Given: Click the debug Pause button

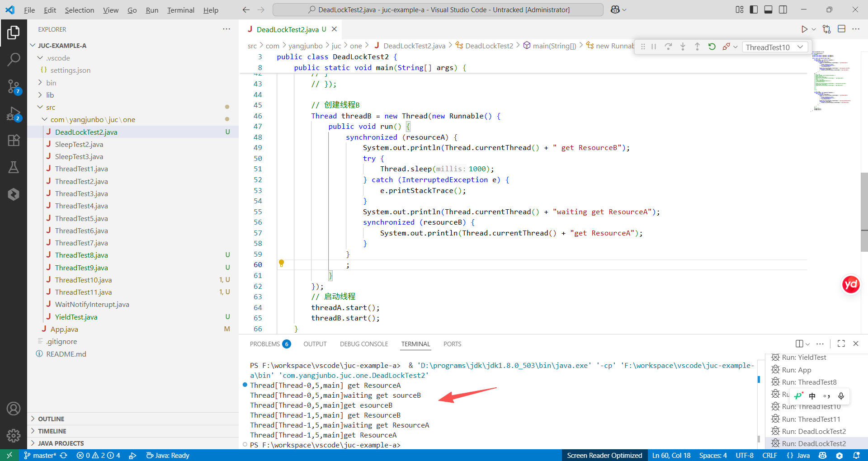Looking at the screenshot, I should tap(654, 47).
